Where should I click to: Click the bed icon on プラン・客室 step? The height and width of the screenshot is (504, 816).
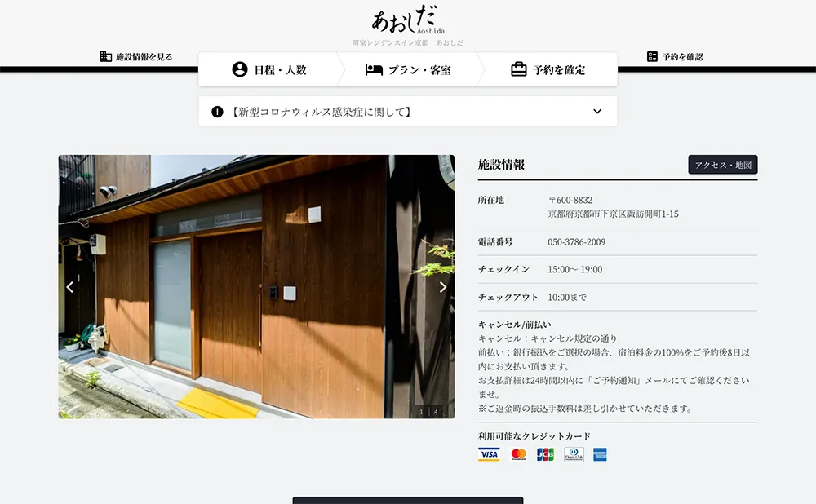372,69
